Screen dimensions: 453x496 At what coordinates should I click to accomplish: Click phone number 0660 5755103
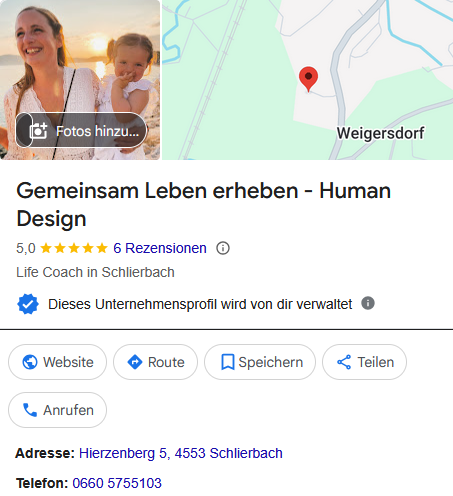[x=117, y=483]
